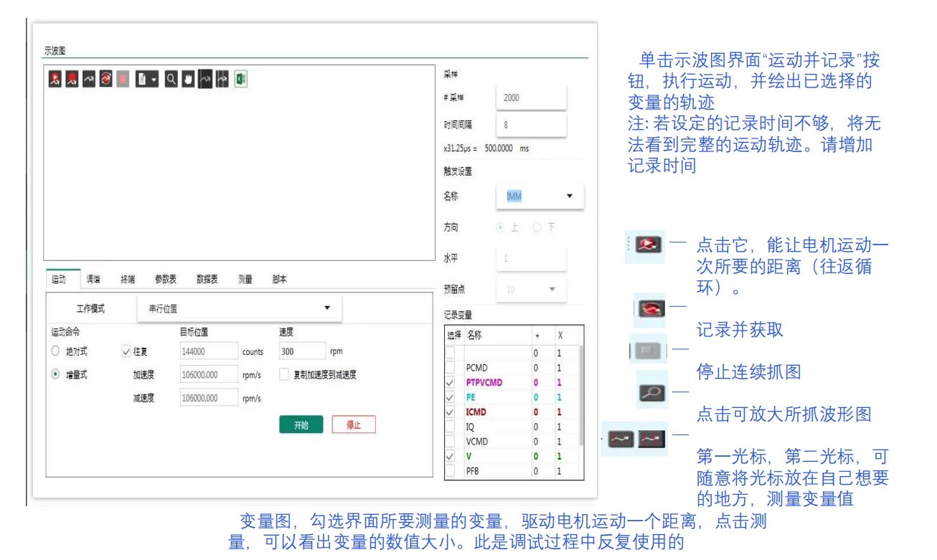Select the record and acquire icon
The image size is (937, 560).
[71, 79]
